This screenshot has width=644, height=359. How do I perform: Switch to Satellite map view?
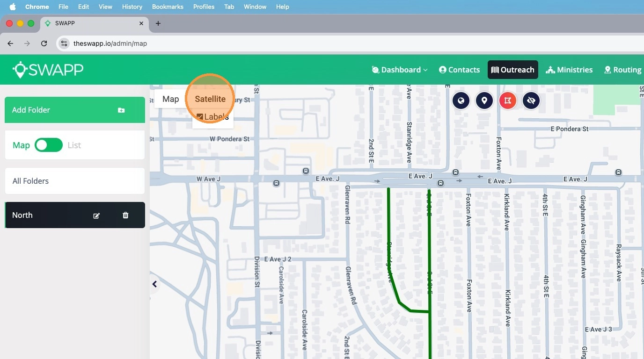click(x=210, y=99)
